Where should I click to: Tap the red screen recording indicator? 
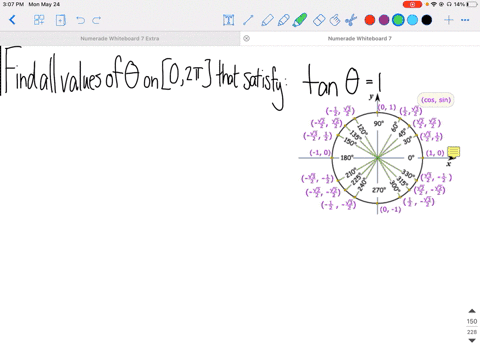point(412,4)
